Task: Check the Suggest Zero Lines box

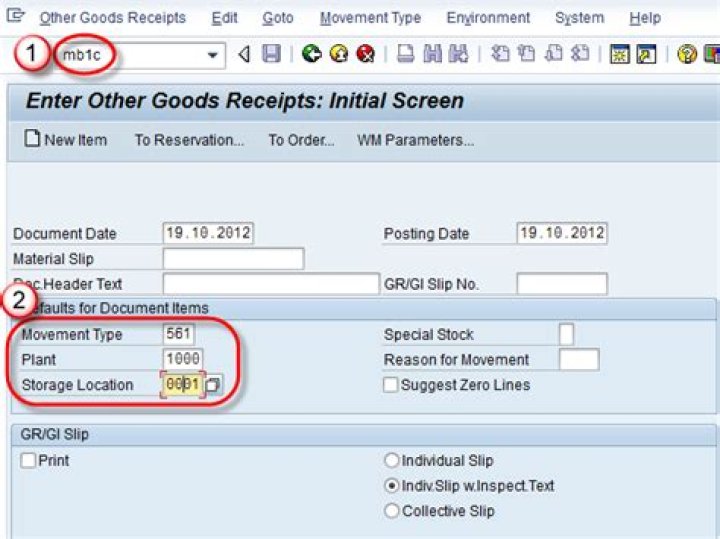Action: click(390, 385)
